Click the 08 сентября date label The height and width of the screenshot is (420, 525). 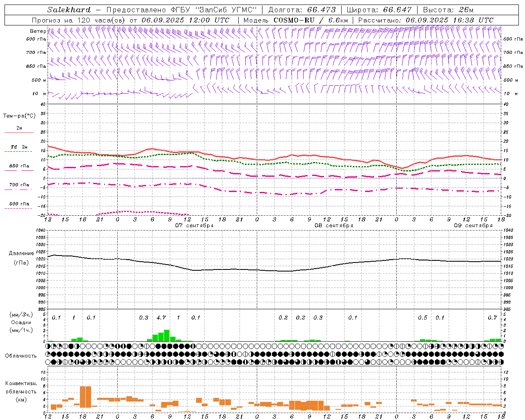coord(334,226)
